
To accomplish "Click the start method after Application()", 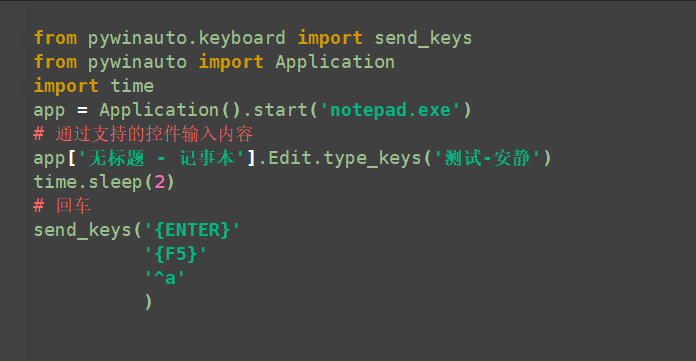I will click(281, 110).
